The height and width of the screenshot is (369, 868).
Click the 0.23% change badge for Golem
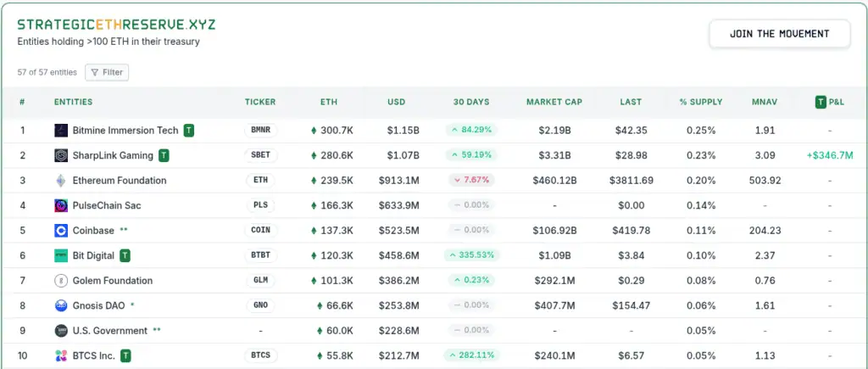click(x=471, y=280)
